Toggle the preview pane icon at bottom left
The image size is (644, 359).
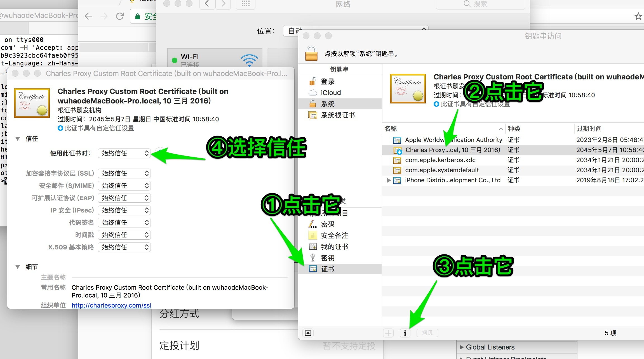click(x=308, y=333)
